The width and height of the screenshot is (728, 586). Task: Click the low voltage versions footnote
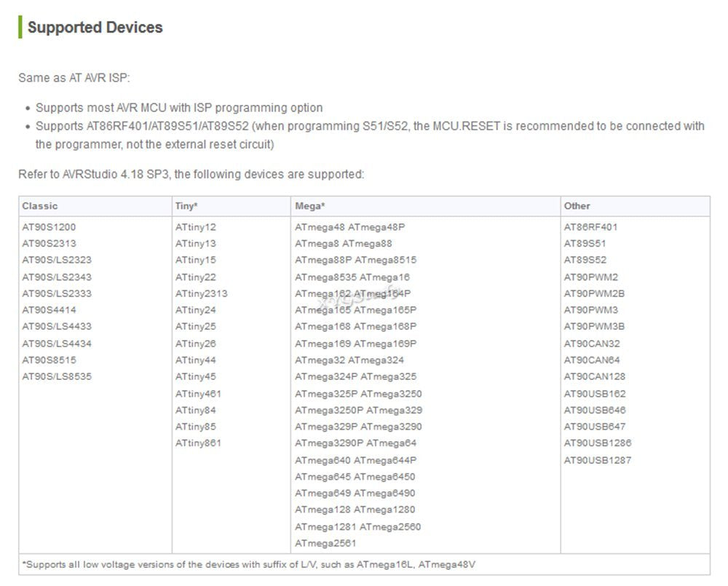(249, 564)
